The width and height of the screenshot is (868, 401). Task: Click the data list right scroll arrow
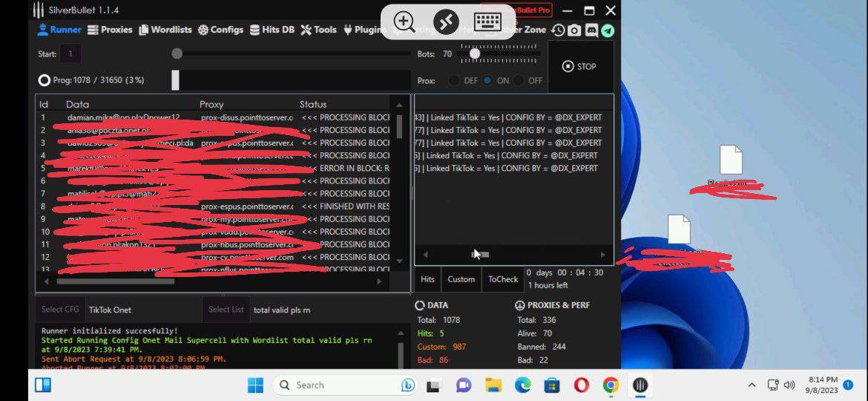click(378, 281)
